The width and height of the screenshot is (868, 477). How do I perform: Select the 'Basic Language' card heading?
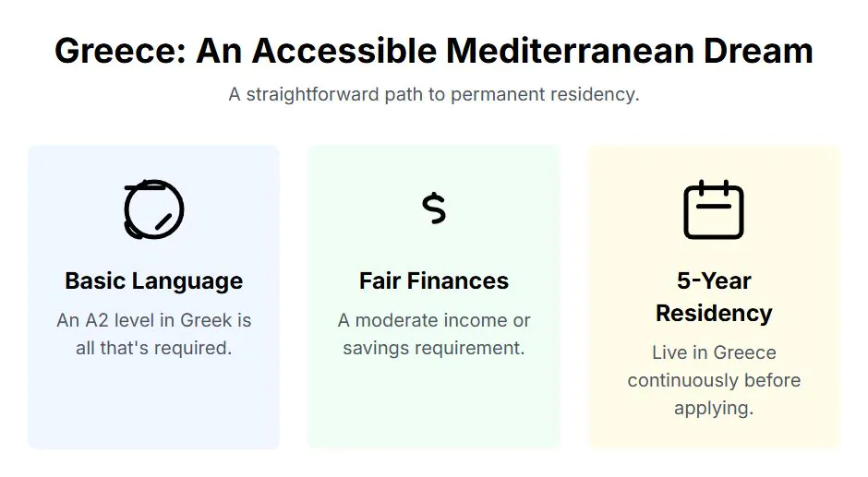coord(154,281)
